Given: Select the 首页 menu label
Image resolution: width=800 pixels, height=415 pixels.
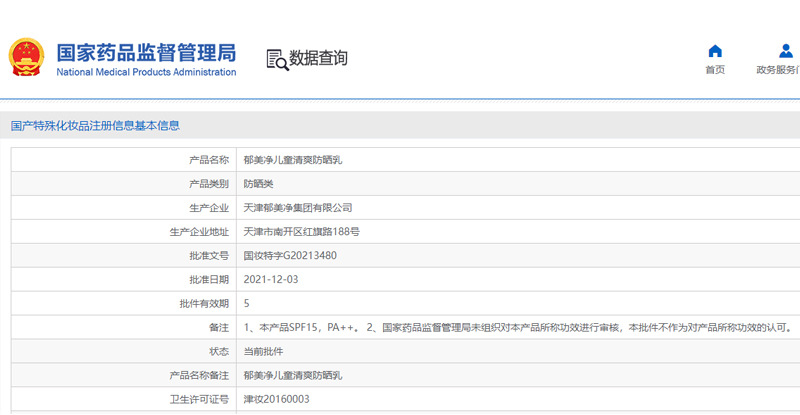Looking at the screenshot, I should click(x=715, y=70).
